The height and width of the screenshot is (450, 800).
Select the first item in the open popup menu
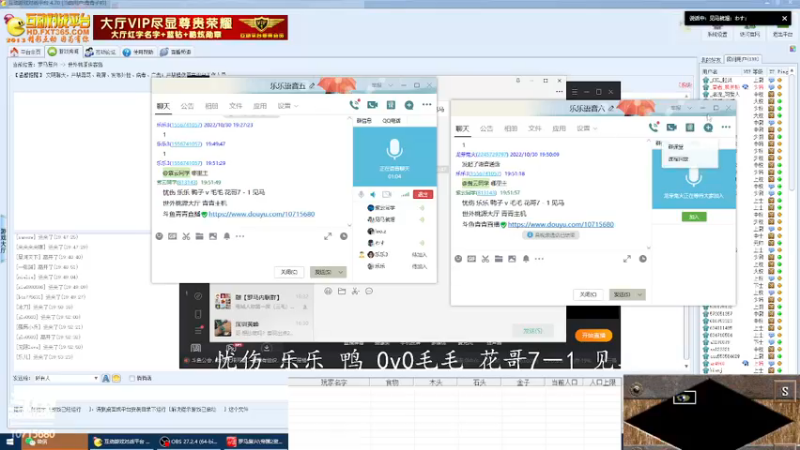tap(690, 147)
